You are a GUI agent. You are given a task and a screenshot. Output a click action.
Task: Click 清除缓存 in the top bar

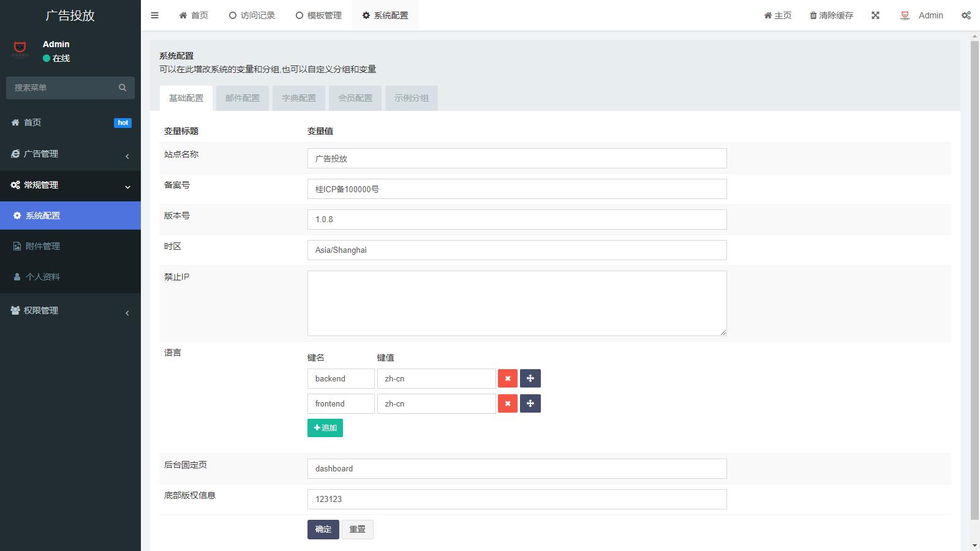pyautogui.click(x=831, y=15)
